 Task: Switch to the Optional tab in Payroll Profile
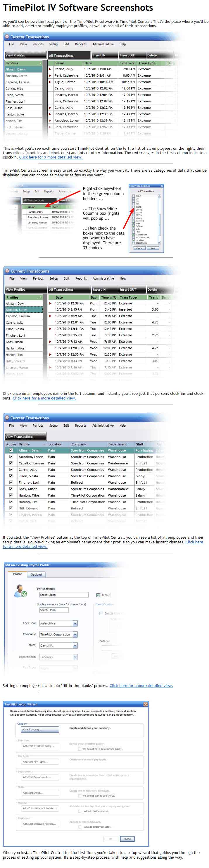[x=36, y=574]
